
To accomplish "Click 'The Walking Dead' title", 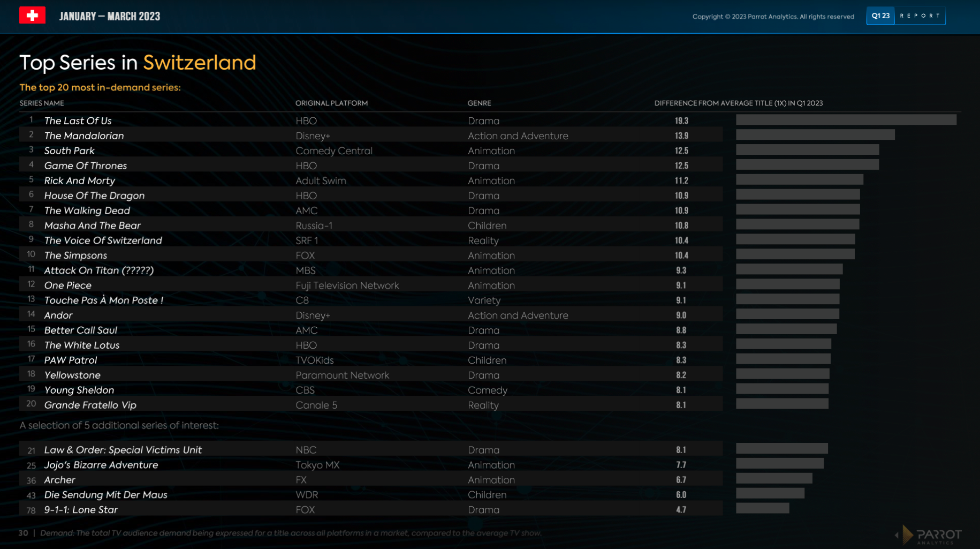I will click(87, 210).
